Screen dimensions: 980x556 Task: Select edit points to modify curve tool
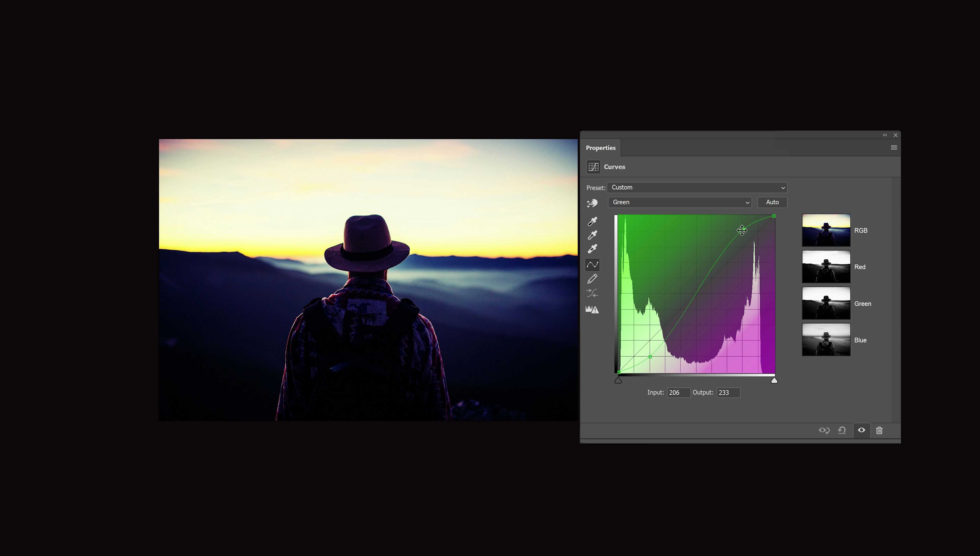[x=592, y=264]
